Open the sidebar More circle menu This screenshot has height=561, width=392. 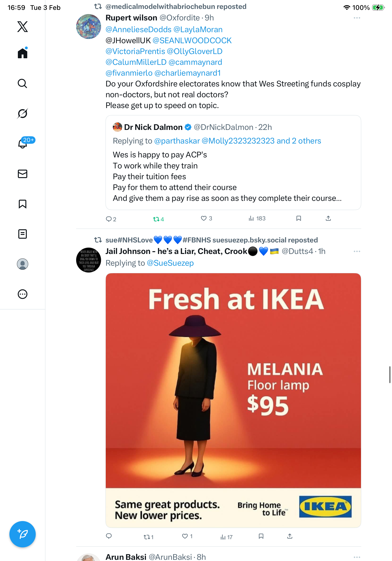tap(23, 294)
